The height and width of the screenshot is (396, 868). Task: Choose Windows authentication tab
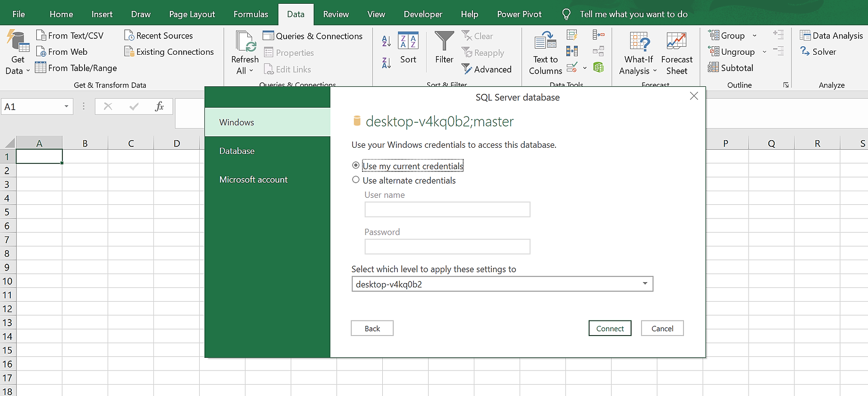pyautogui.click(x=268, y=122)
